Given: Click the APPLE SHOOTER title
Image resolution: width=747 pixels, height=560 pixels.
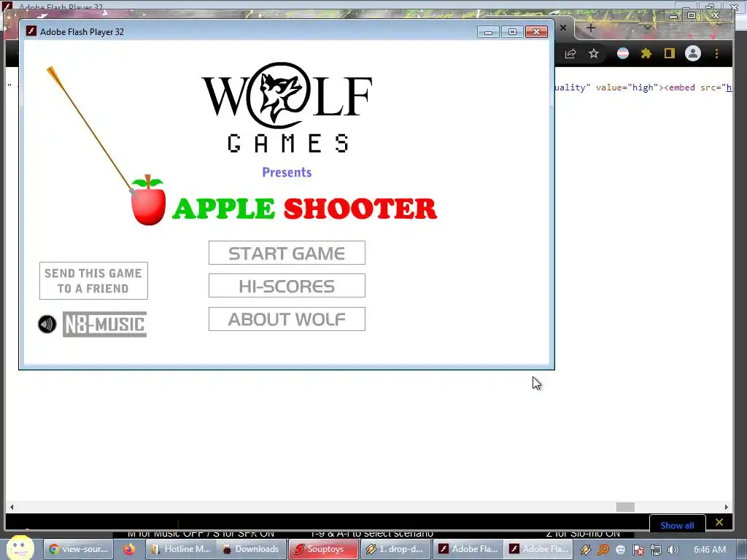Looking at the screenshot, I should pyautogui.click(x=305, y=209).
